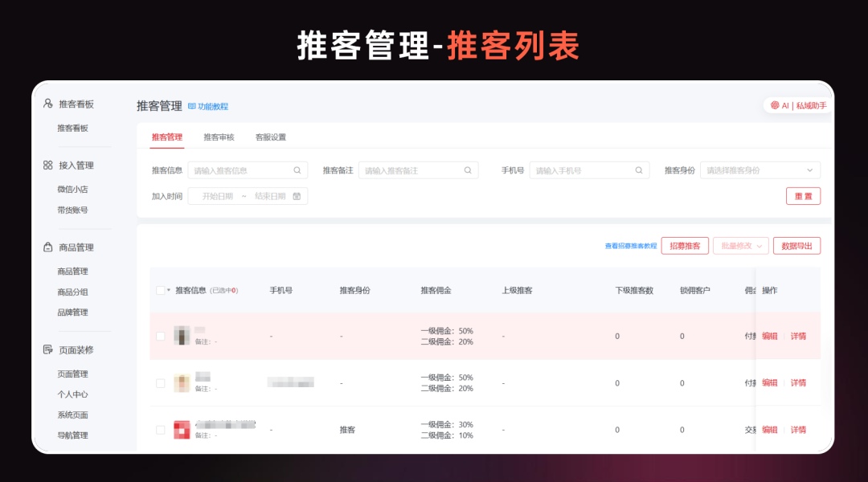Click the 接入管理 grid icon
The width and height of the screenshot is (868, 482).
tap(47, 165)
